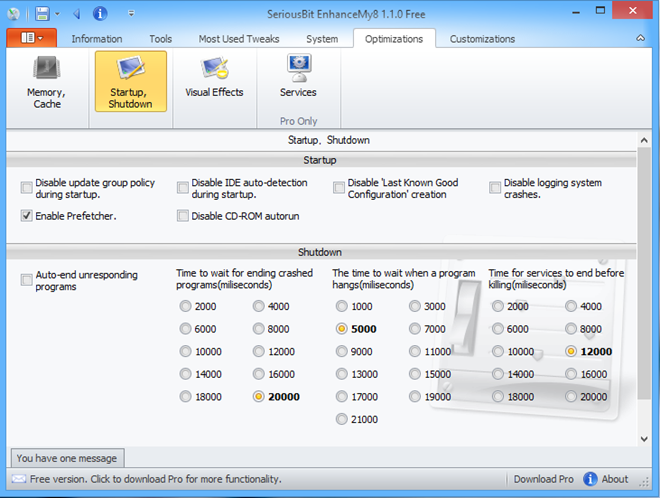Click the blue info icon in title bar
The image size is (660, 498).
(x=100, y=14)
